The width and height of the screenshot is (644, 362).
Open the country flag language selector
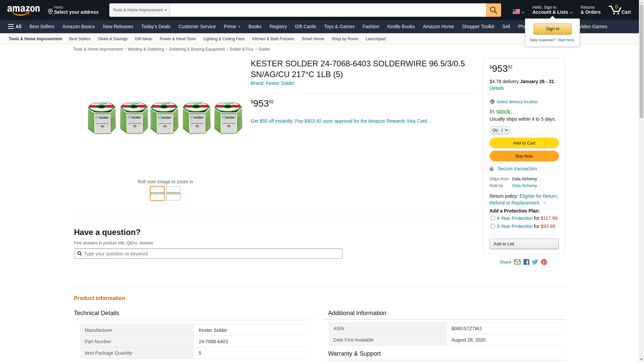[x=518, y=12]
